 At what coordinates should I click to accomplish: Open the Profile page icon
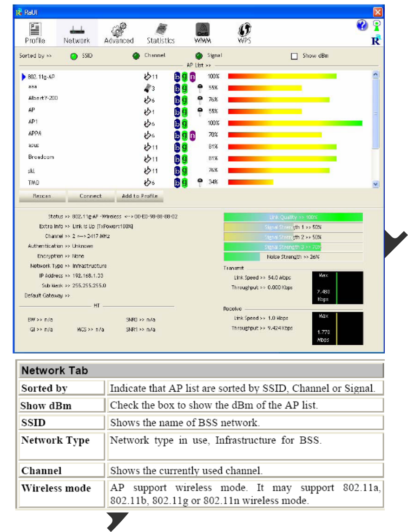[x=35, y=30]
